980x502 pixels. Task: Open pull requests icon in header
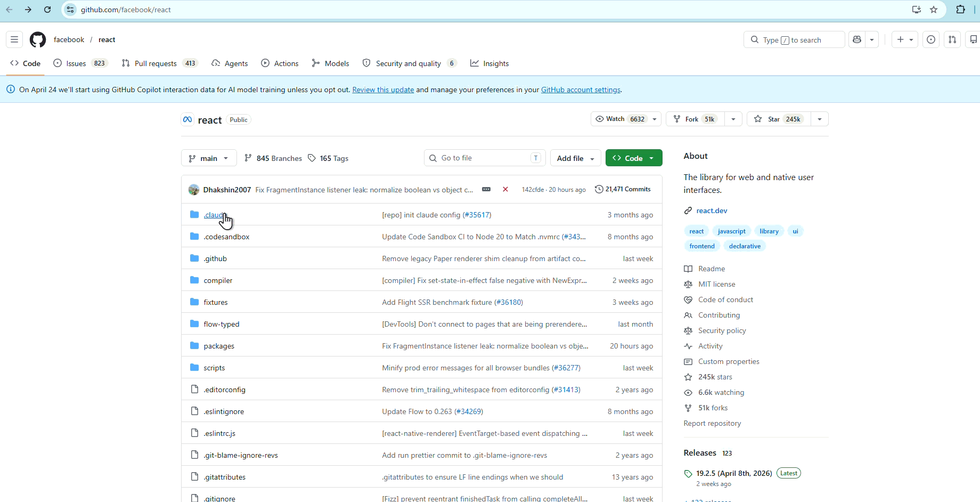pyautogui.click(x=952, y=39)
